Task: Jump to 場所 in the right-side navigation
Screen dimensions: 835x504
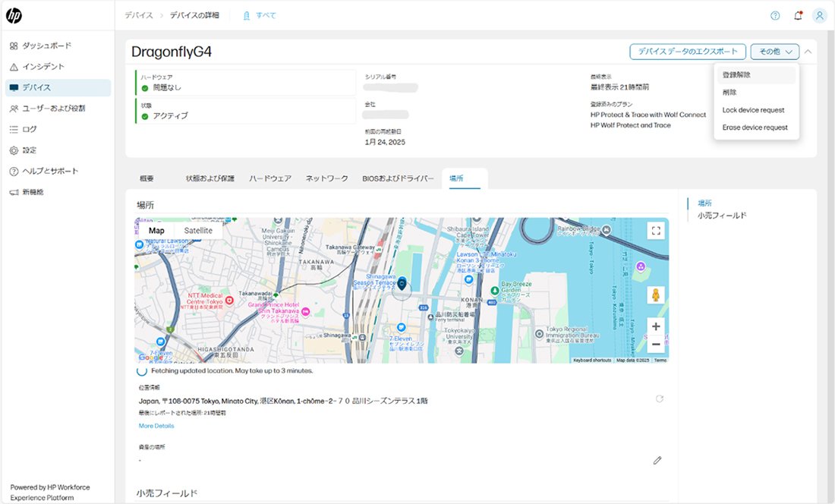Action: pyautogui.click(x=705, y=203)
